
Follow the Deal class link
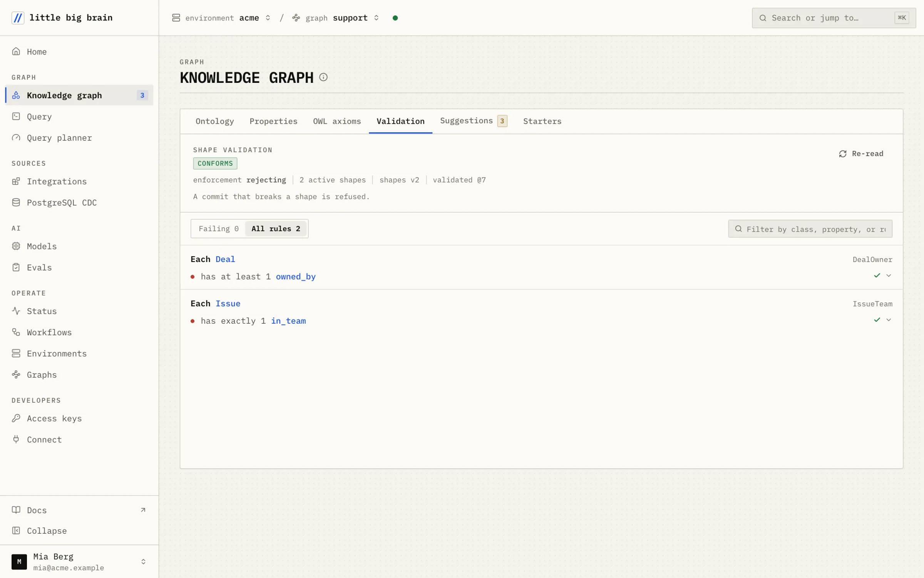(225, 259)
